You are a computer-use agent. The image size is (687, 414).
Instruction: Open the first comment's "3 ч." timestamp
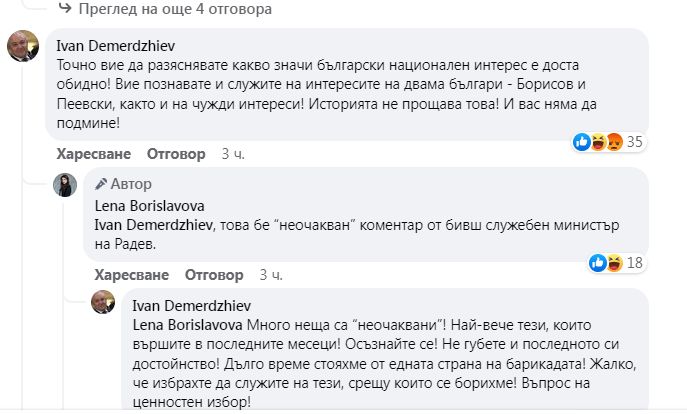[232, 154]
